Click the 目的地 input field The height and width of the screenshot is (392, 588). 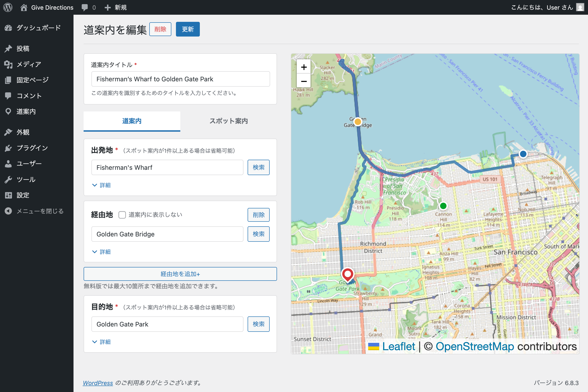167,324
